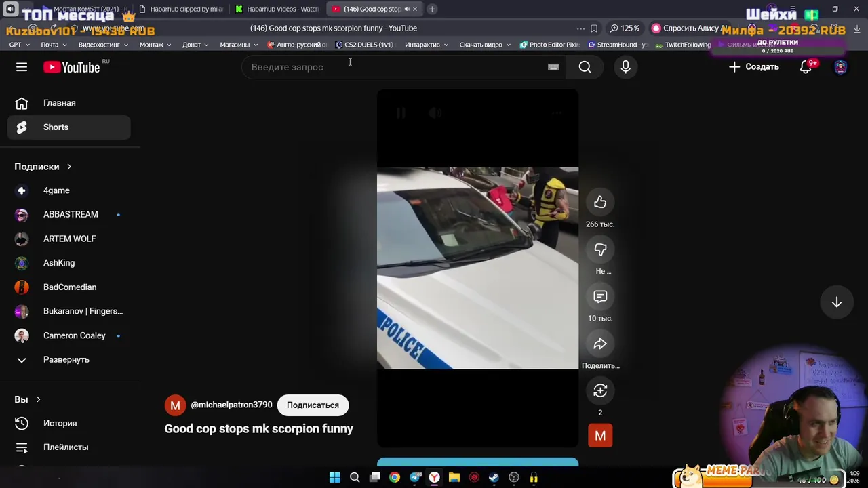The height and width of the screenshot is (488, 868).
Task: Open Англо-русский bookmark
Action: click(298, 45)
